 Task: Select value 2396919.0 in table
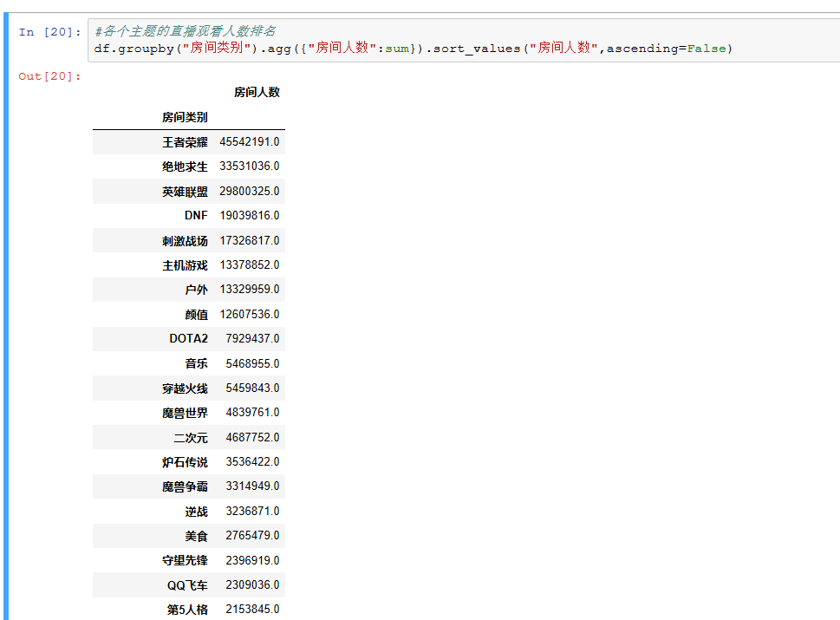point(253,560)
